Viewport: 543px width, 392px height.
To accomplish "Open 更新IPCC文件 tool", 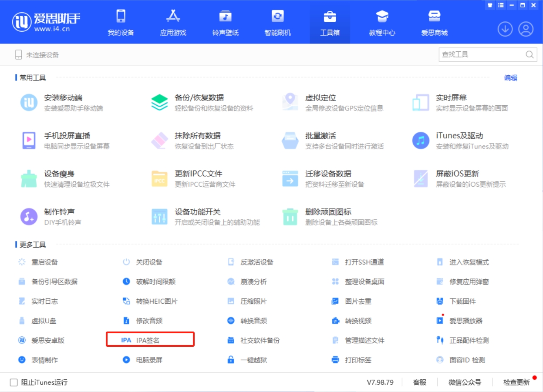I will tap(193, 178).
